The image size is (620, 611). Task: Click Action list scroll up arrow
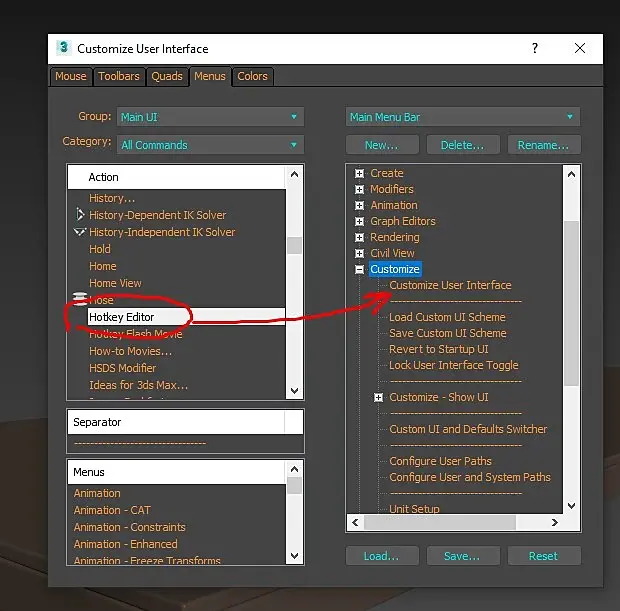(294, 174)
